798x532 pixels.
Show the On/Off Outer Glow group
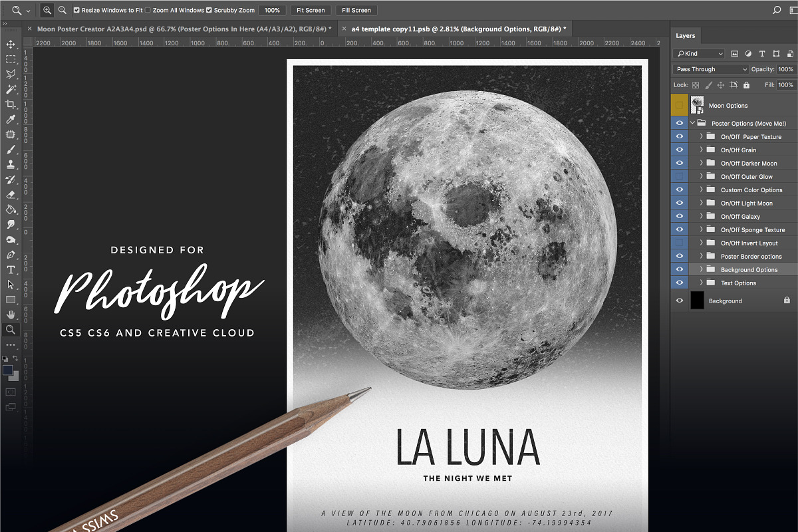coord(679,176)
